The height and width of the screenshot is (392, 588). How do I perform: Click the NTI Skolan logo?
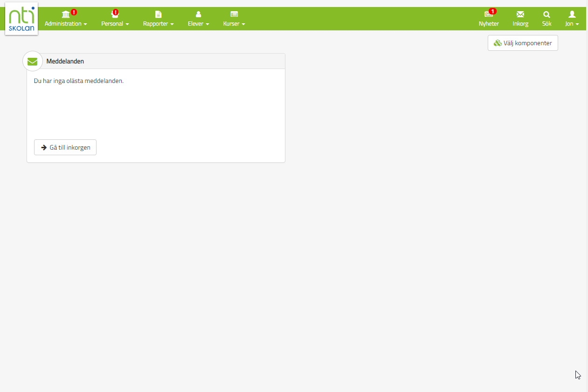click(21, 19)
